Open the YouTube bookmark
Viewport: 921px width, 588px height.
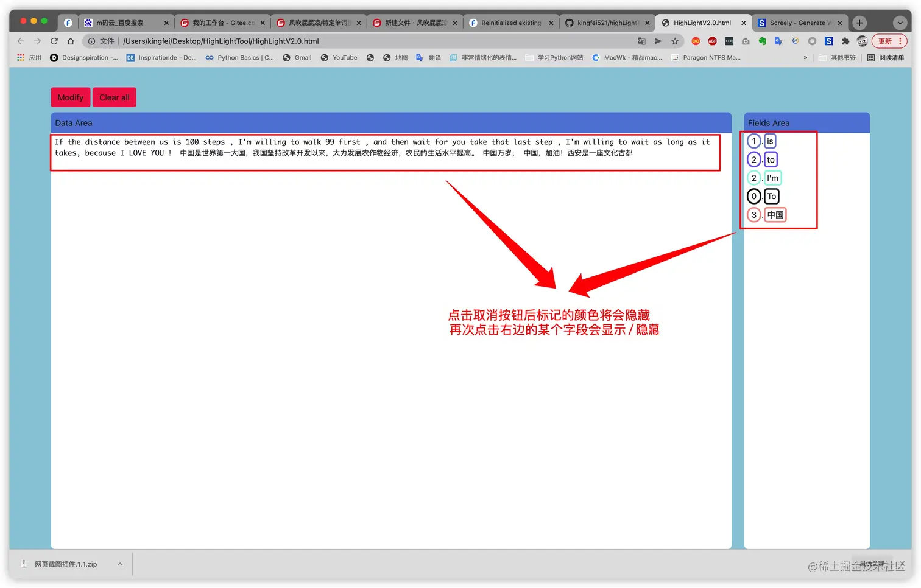339,57
